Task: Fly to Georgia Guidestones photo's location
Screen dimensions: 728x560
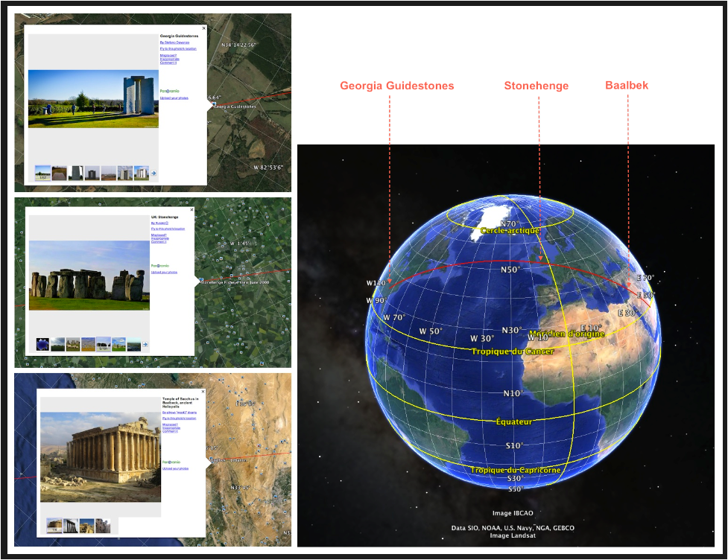Action: pyautogui.click(x=178, y=48)
